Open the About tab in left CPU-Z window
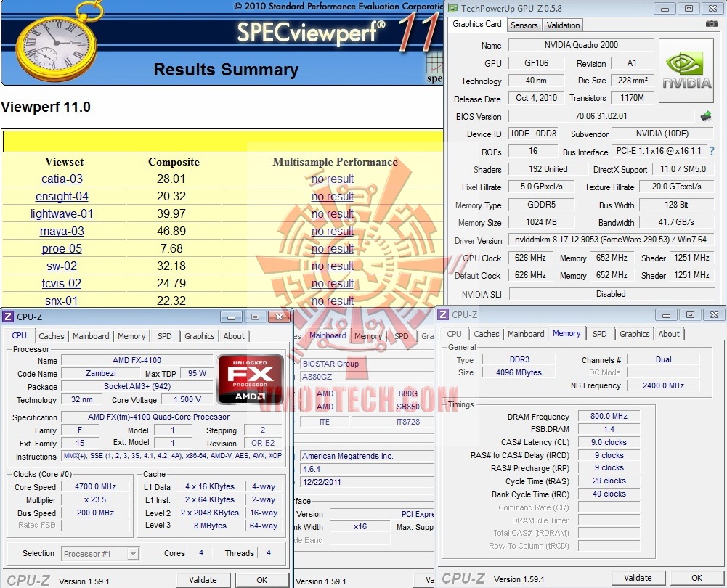 click(x=234, y=336)
